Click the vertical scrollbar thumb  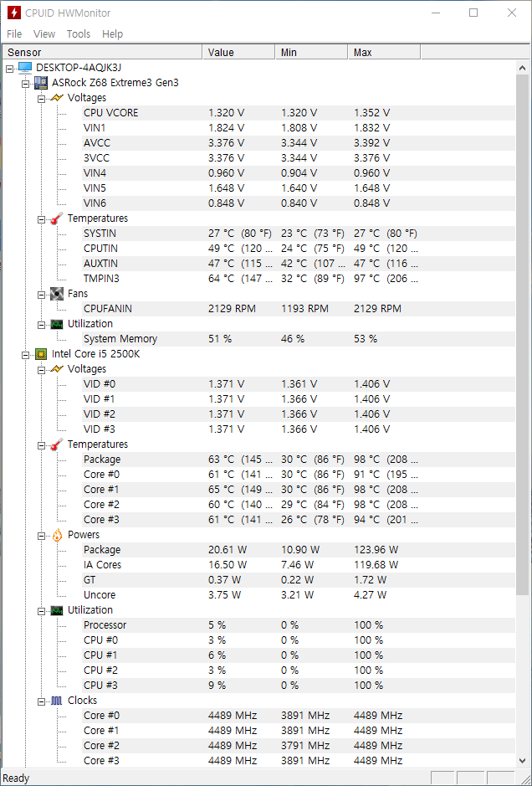pyautogui.click(x=523, y=334)
